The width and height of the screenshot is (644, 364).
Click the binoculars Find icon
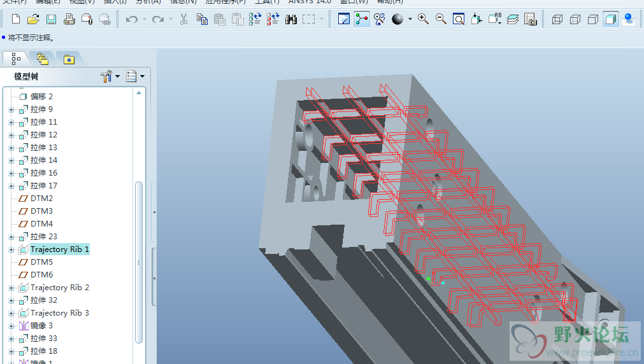(291, 20)
